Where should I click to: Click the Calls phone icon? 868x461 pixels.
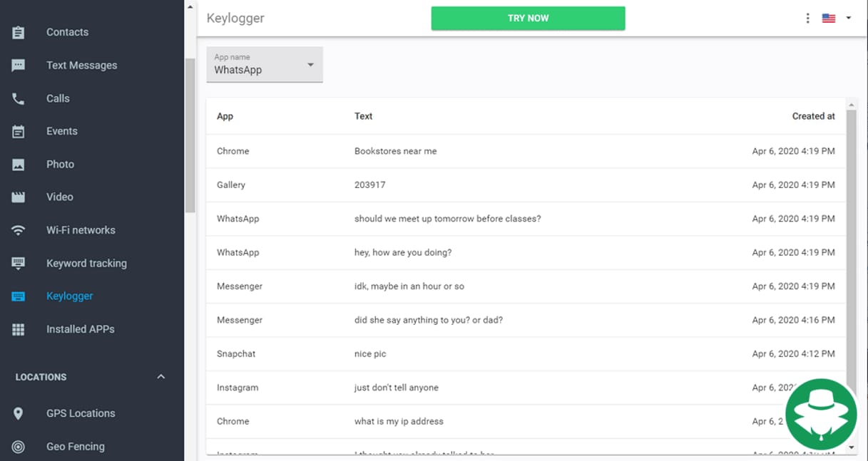pyautogui.click(x=19, y=98)
